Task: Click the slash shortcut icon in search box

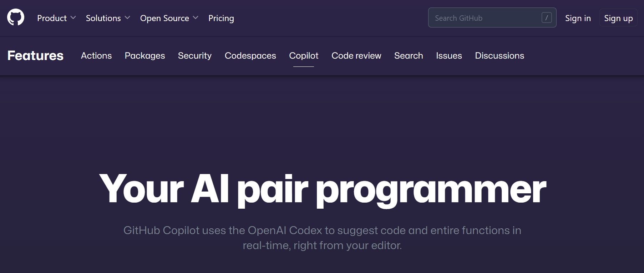Action: pos(547,18)
